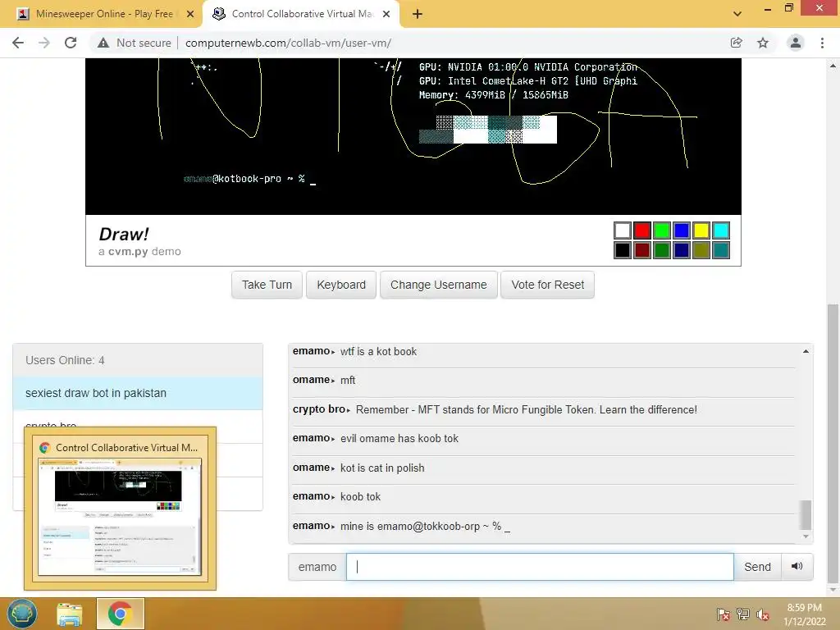Click the 'Draw!' heading
Viewport: 840px width, 630px height.
tap(124, 234)
